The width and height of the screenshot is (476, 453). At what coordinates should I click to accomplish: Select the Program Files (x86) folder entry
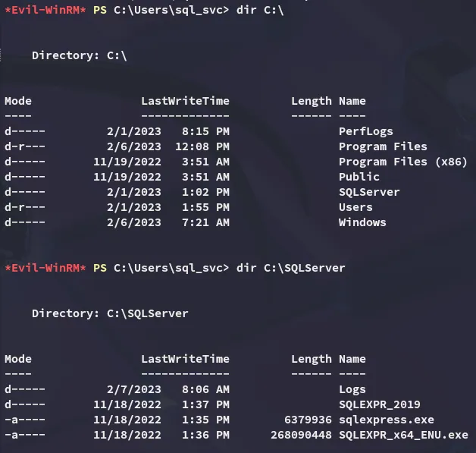(402, 162)
